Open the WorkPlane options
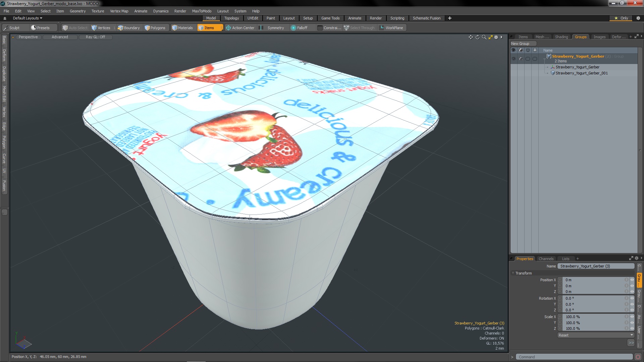Viewport: 644px width, 362px height. point(391,28)
